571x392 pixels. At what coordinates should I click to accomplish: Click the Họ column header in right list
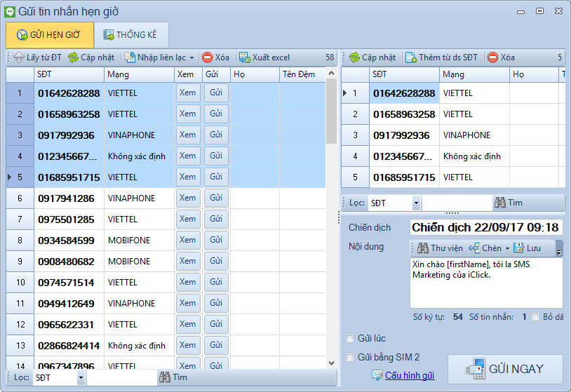pyautogui.click(x=534, y=74)
